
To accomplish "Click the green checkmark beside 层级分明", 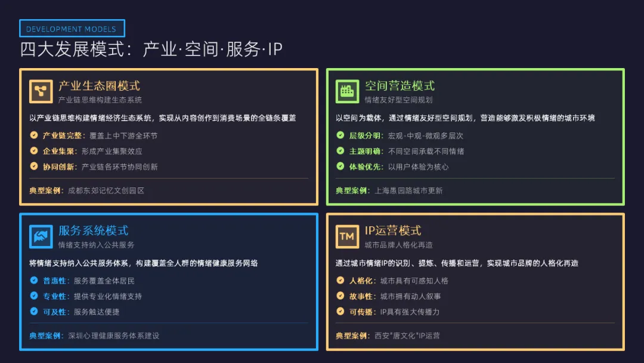I will pyautogui.click(x=340, y=135).
